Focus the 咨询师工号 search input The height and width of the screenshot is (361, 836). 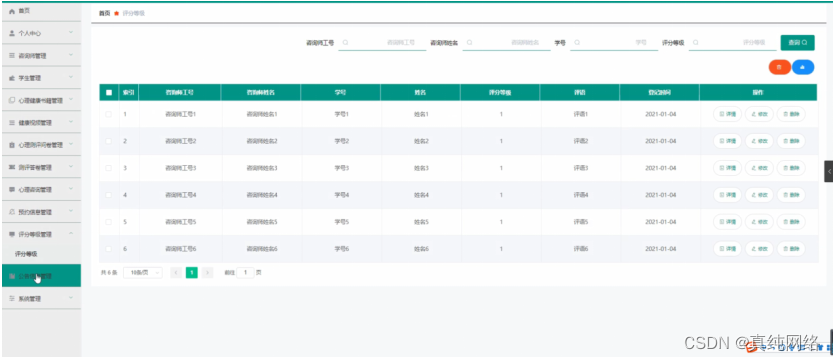[x=382, y=42]
